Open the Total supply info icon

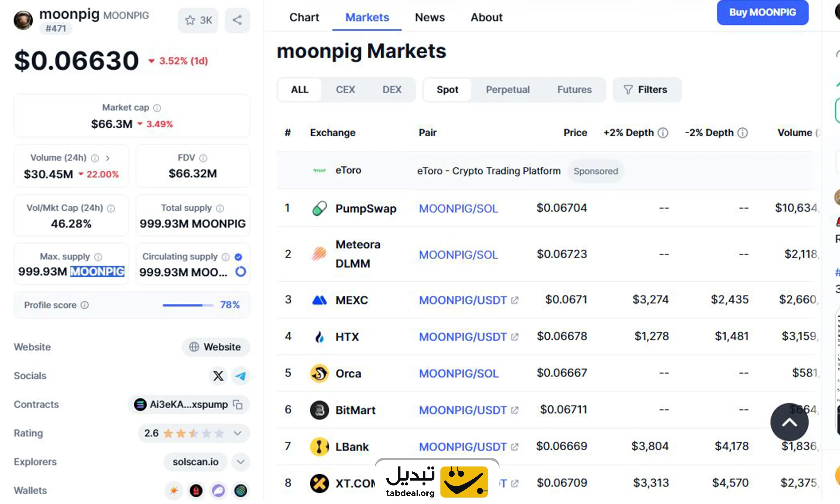(220, 208)
